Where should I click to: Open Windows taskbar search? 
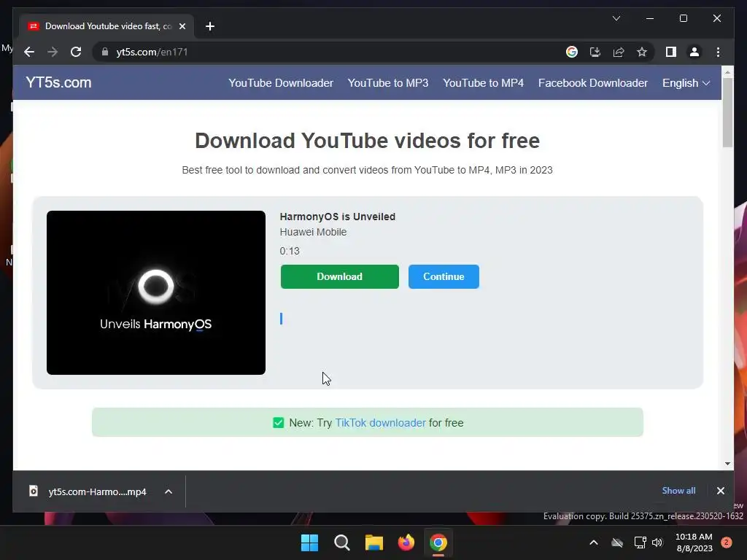[341, 542]
